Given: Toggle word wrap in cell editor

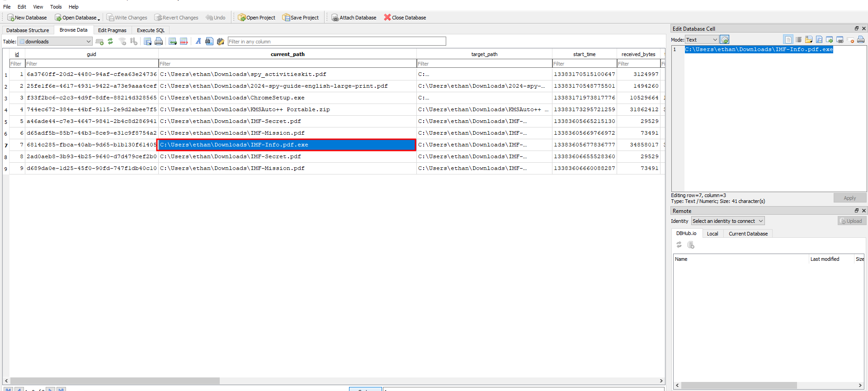Looking at the screenshot, I should pos(799,40).
